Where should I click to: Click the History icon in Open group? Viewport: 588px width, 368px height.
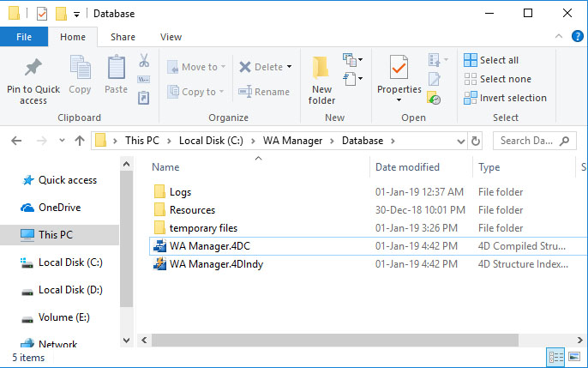[434, 98]
